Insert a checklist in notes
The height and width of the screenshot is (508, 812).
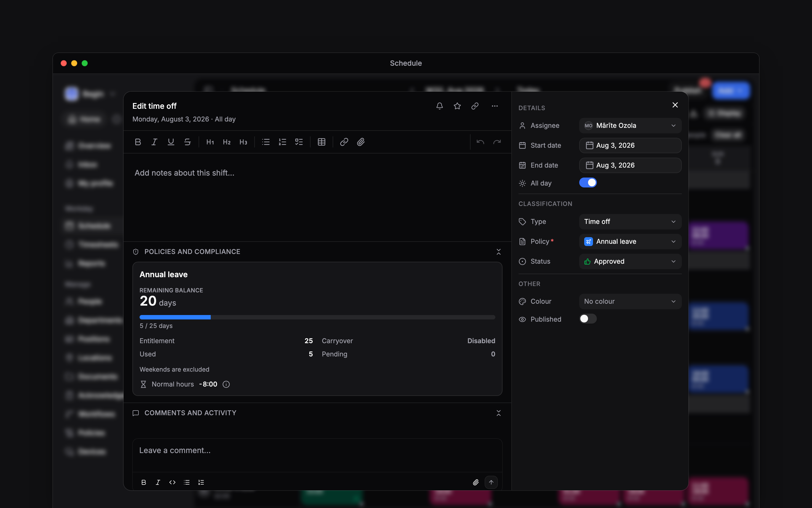click(299, 142)
